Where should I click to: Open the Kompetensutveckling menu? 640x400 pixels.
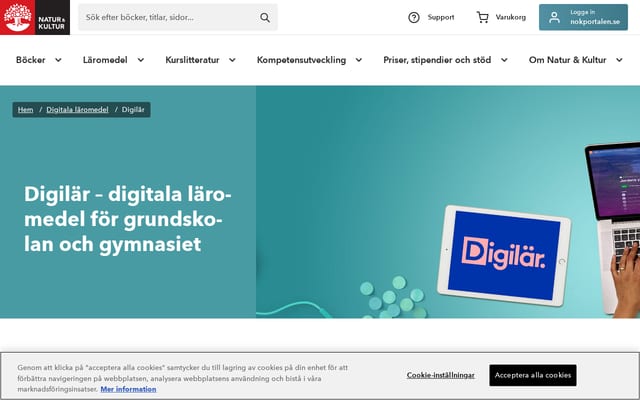coord(301,60)
